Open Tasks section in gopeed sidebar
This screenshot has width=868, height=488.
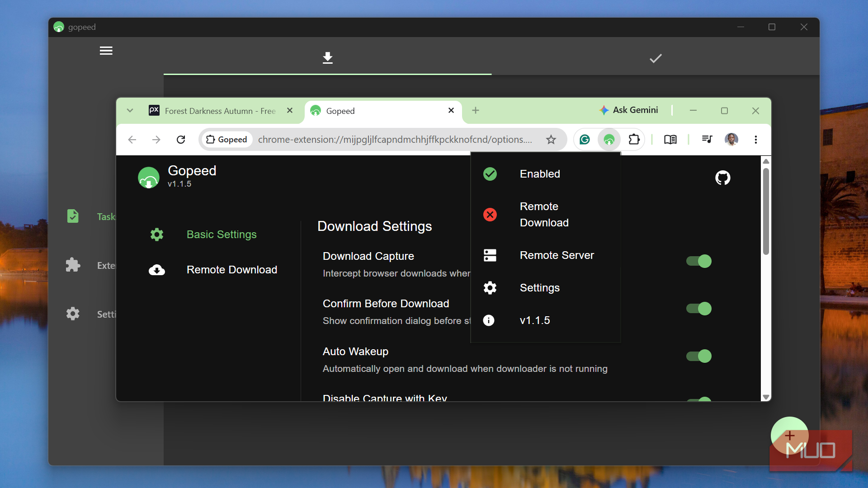pyautogui.click(x=90, y=216)
